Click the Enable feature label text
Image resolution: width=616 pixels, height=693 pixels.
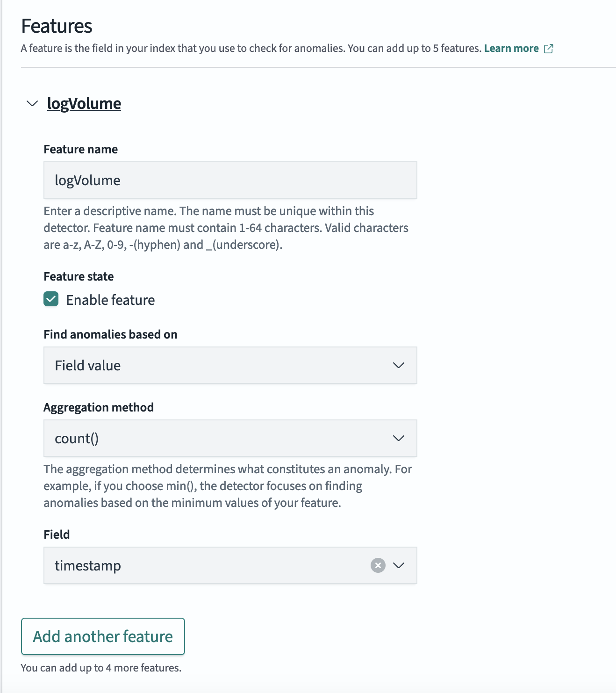point(110,300)
